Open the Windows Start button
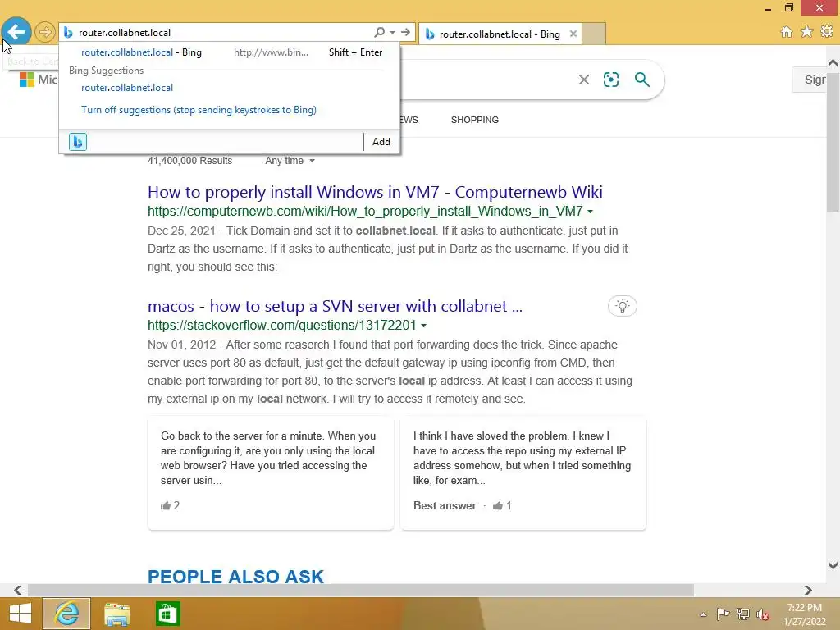This screenshot has height=630, width=840. tap(20, 614)
